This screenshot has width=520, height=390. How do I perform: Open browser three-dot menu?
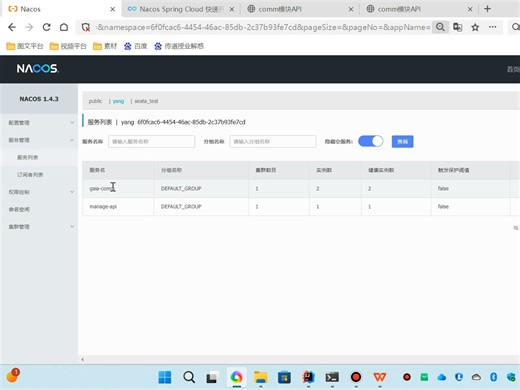coord(492,27)
